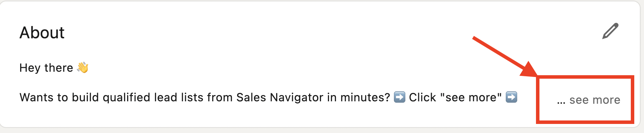
Task: Click the arrow emoji after "minutes?"
Action: (x=399, y=97)
